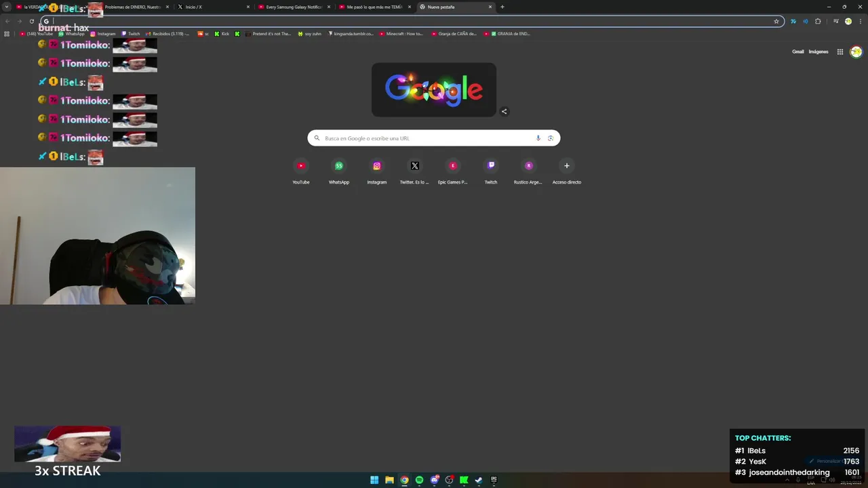
Task: Open Google Lens image search icon
Action: 551,138
